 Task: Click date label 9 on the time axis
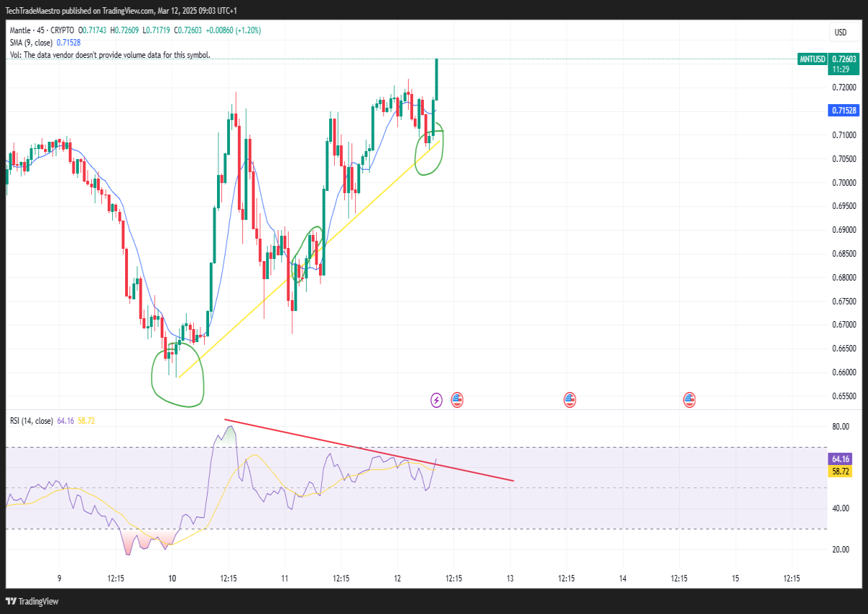pos(59,579)
